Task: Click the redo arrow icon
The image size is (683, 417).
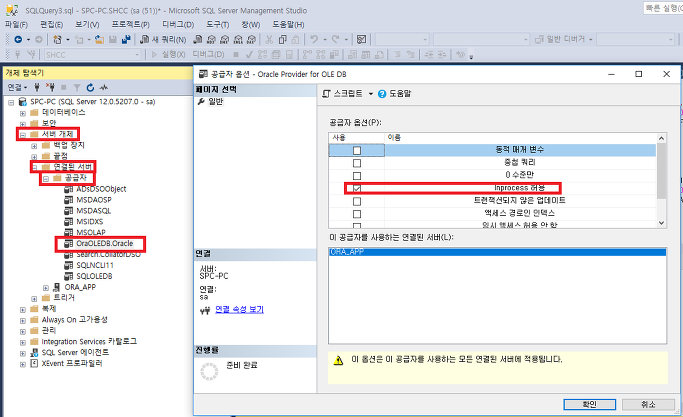Action: (335, 40)
